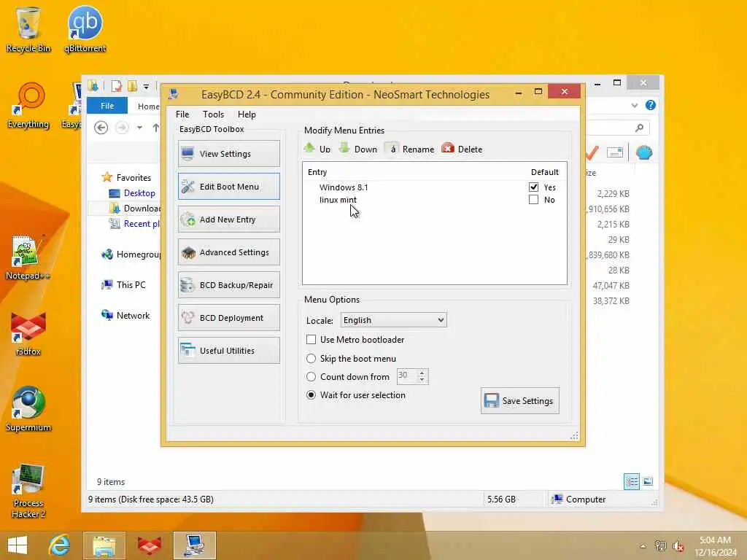
Task: Open Everything desktop shortcut
Action: tap(28, 105)
